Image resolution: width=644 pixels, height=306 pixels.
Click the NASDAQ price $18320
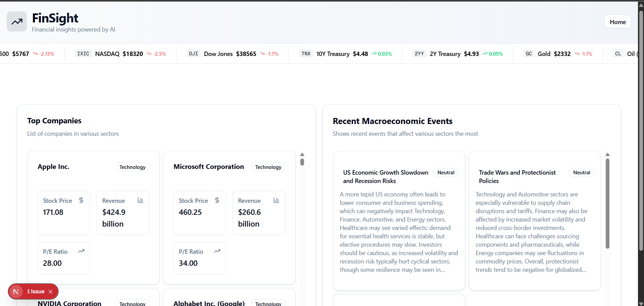pos(133,54)
